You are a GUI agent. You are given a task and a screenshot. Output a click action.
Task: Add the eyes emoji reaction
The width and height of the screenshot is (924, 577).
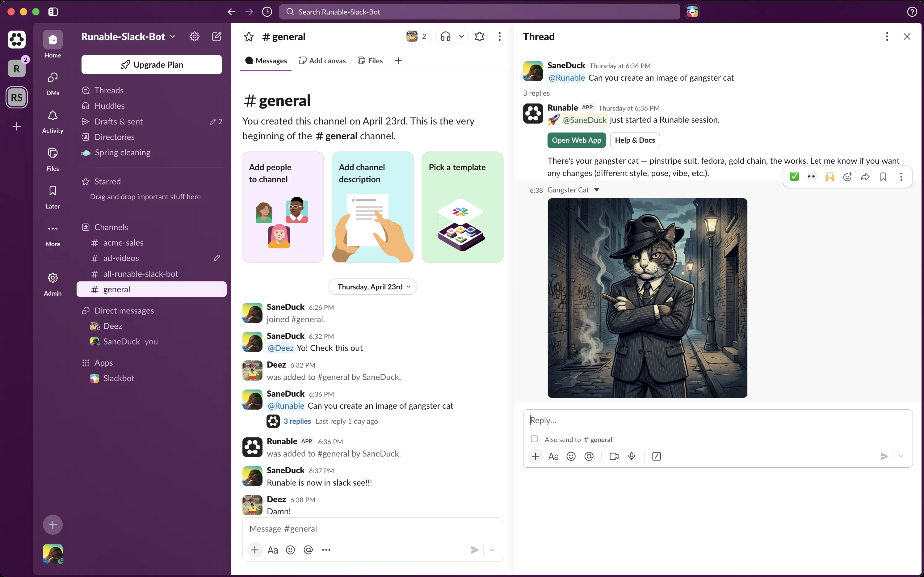[x=812, y=177]
